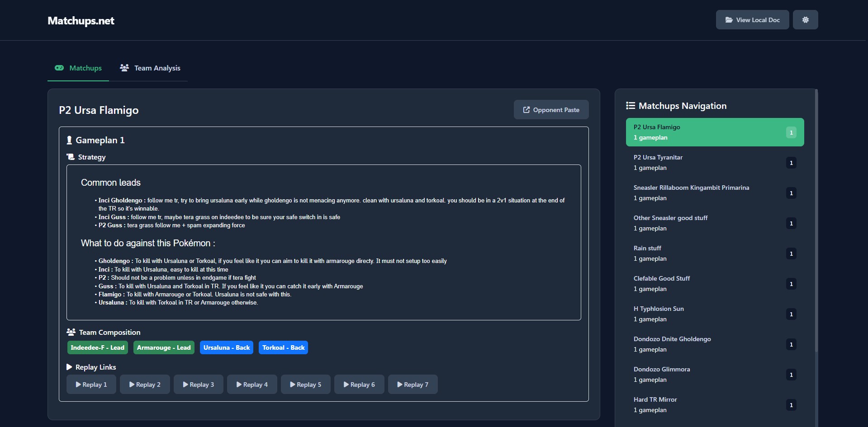
Task: Click the list icon beside Matchups Navigation
Action: [631, 106]
